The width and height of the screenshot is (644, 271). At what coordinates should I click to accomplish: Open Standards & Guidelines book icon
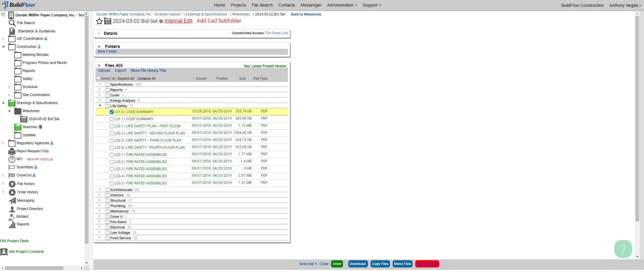[x=12, y=31]
